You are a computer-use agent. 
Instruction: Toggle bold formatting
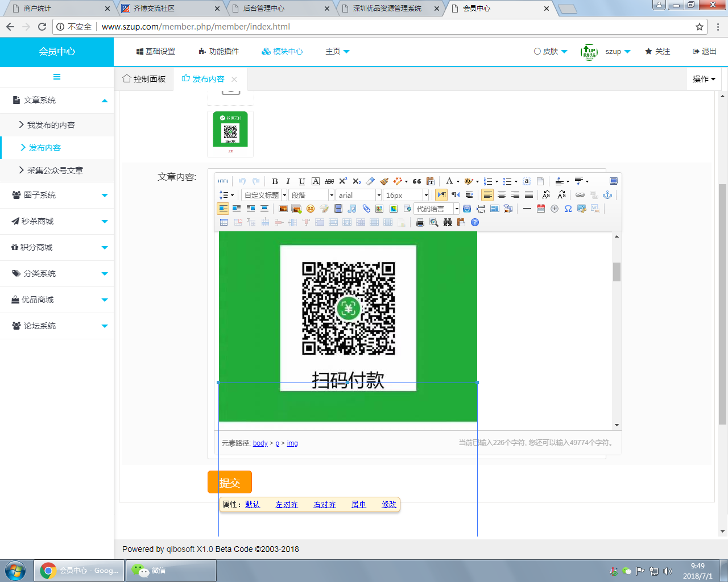tap(275, 181)
